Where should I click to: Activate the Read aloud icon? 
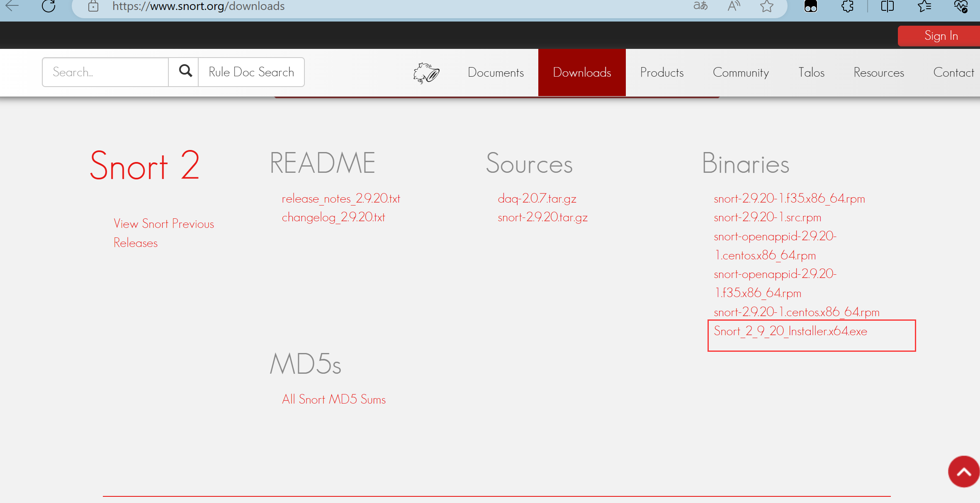(734, 6)
